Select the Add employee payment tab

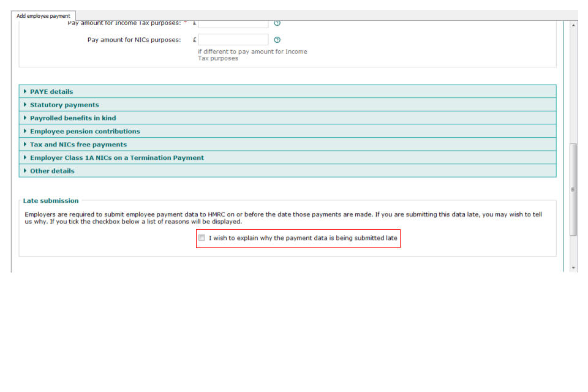click(x=43, y=16)
